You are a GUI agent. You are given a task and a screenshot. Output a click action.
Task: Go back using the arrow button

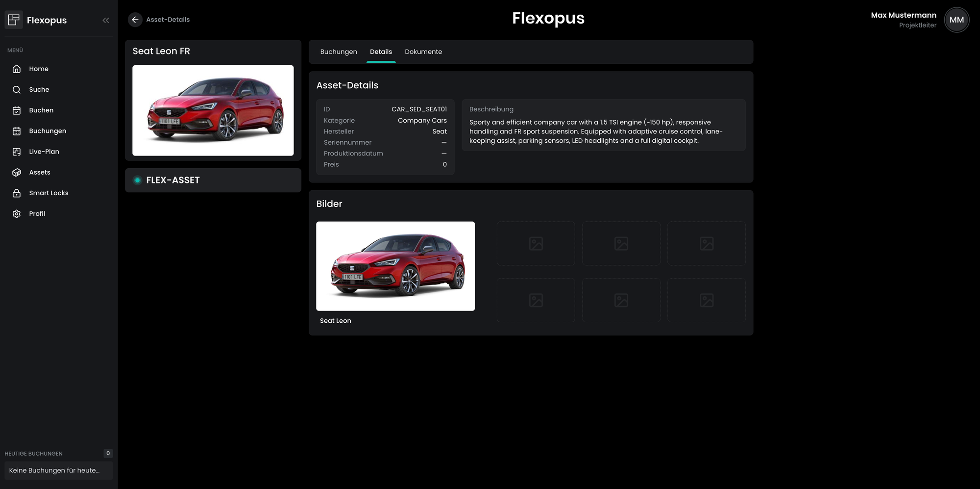pos(135,20)
